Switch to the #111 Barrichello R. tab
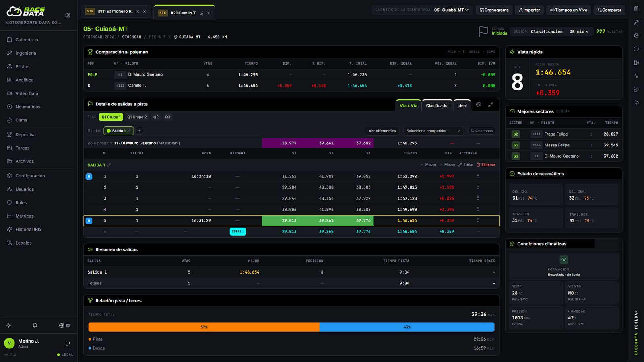The width and height of the screenshot is (644, 362). coord(115,12)
